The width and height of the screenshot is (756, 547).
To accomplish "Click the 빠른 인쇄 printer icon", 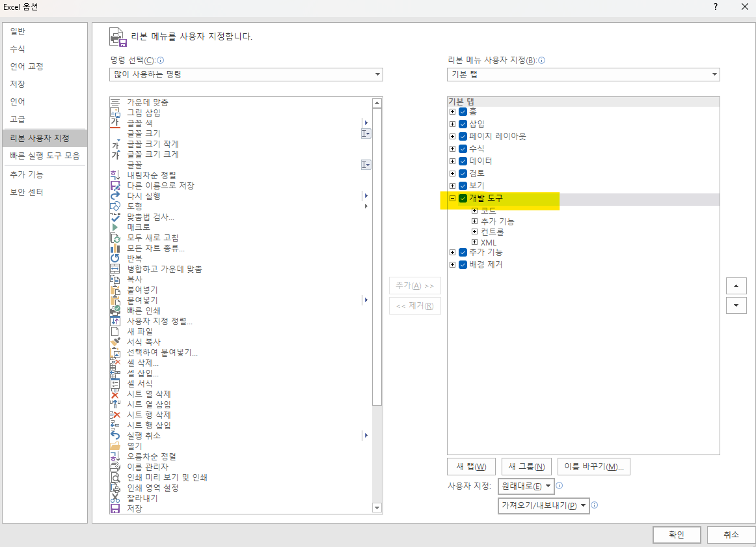I will pyautogui.click(x=115, y=311).
